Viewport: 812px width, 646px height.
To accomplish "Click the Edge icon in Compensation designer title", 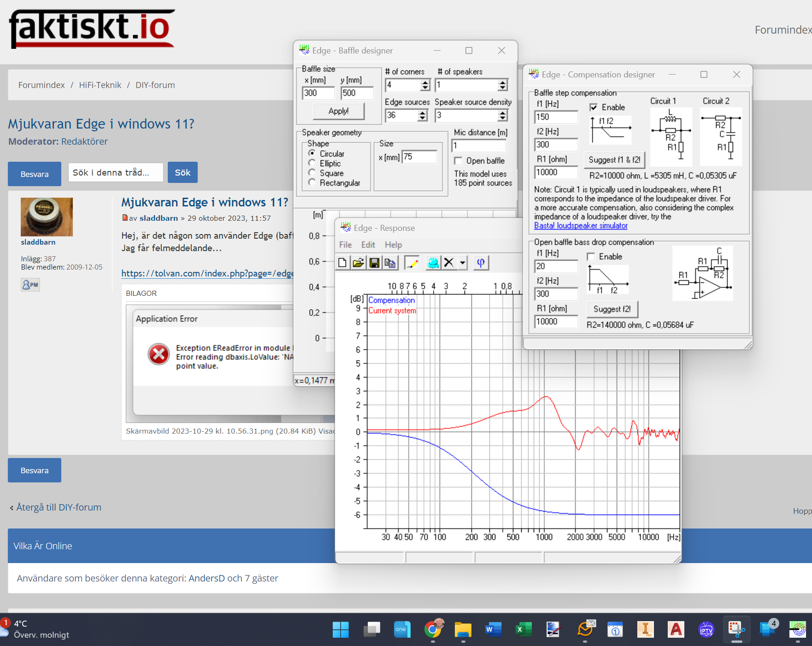I will click(534, 74).
